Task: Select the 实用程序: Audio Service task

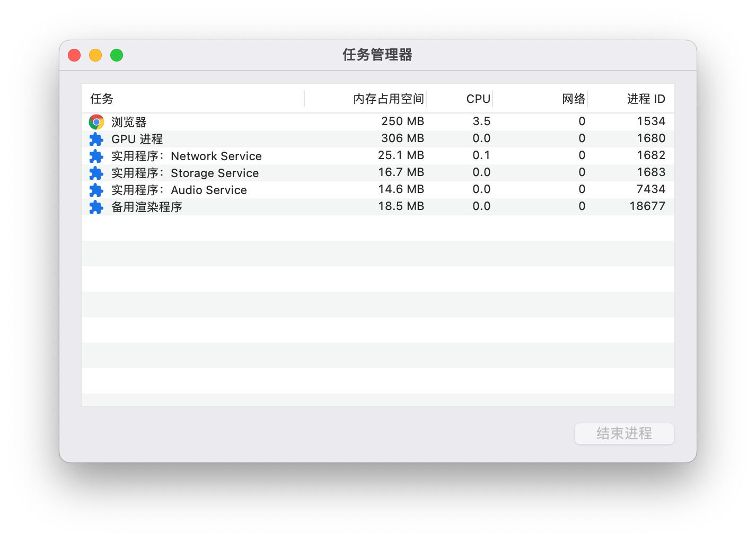Action: [179, 190]
